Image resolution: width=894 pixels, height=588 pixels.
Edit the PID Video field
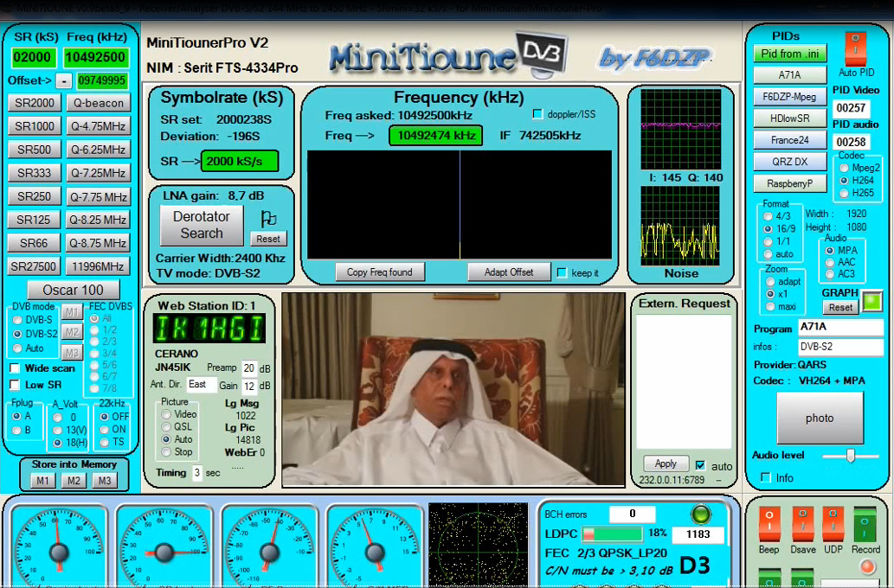coord(851,108)
